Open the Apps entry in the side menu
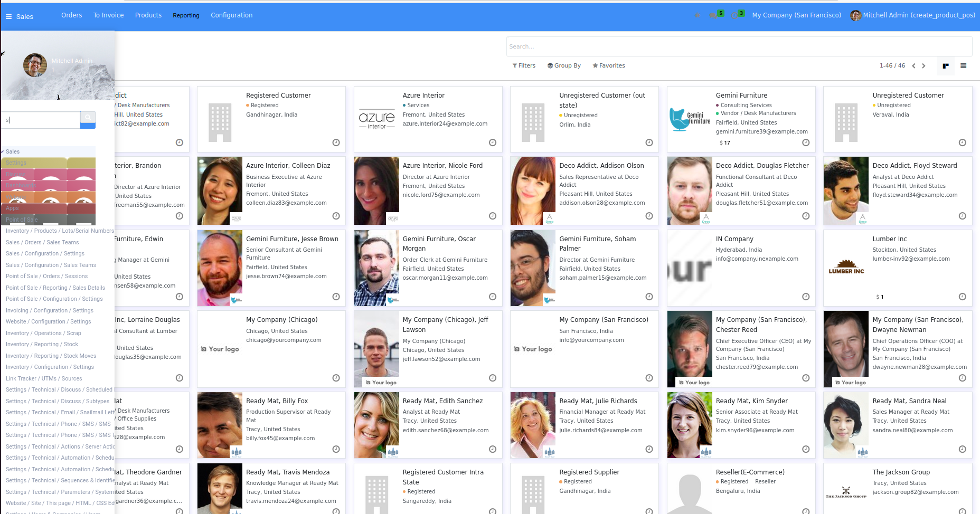The image size is (980, 514). pyautogui.click(x=49, y=208)
